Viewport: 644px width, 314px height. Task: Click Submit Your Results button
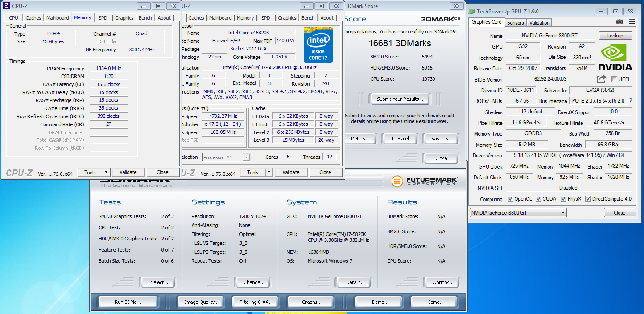[400, 99]
